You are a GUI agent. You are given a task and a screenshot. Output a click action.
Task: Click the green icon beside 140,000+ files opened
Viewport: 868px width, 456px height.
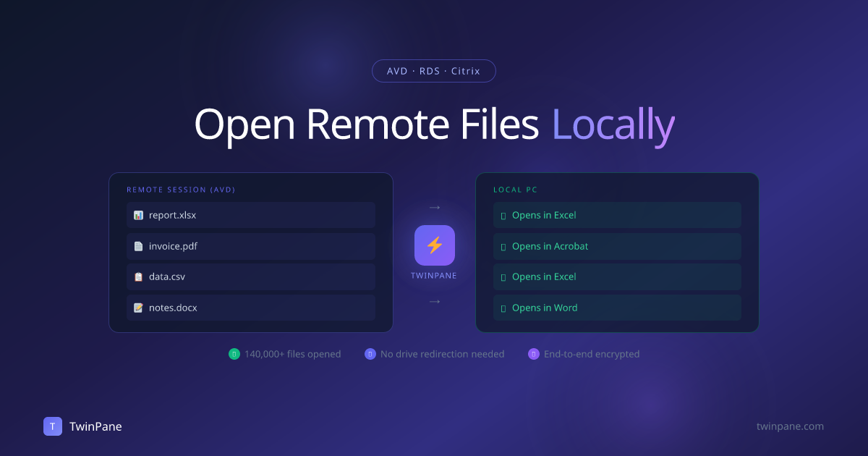[234, 354]
